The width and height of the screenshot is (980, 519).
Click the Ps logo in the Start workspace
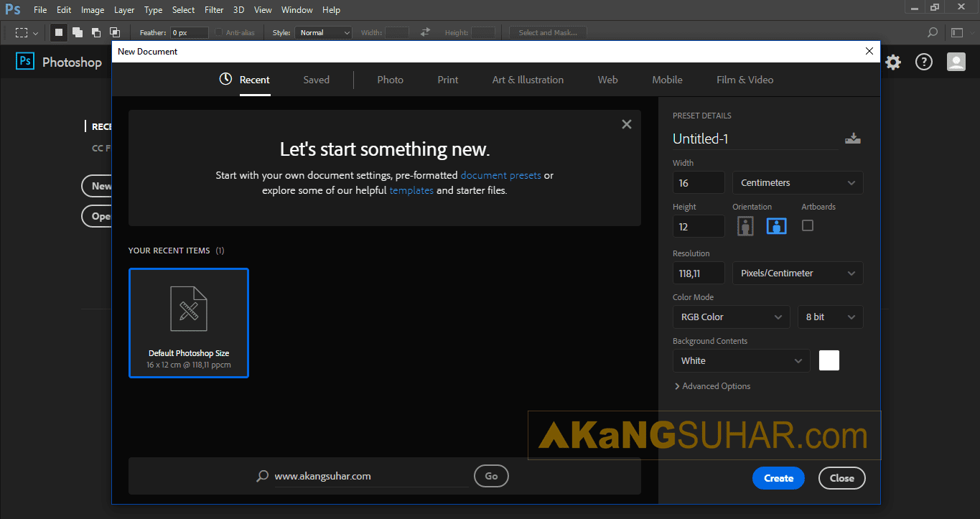click(25, 62)
